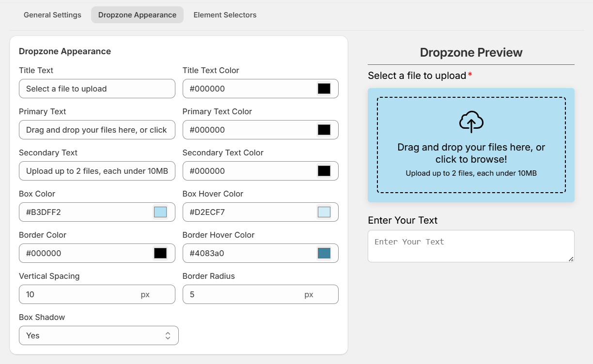Click the Enter Your Text textarea
The height and width of the screenshot is (364, 593).
[x=471, y=246]
